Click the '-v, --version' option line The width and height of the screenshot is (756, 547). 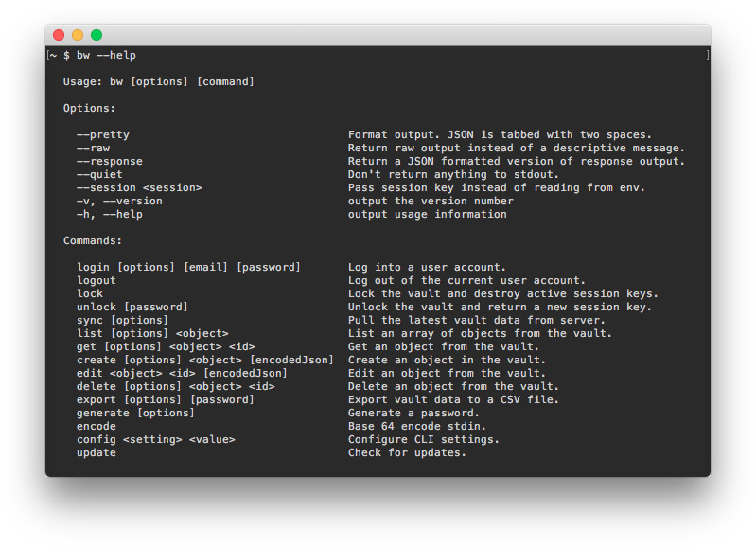(119, 202)
